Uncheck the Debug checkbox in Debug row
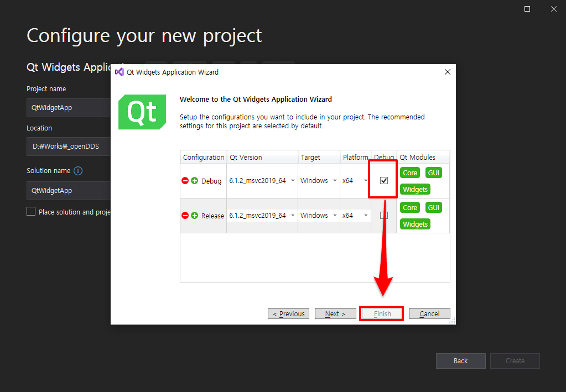This screenshot has width=566, height=392. click(x=384, y=181)
